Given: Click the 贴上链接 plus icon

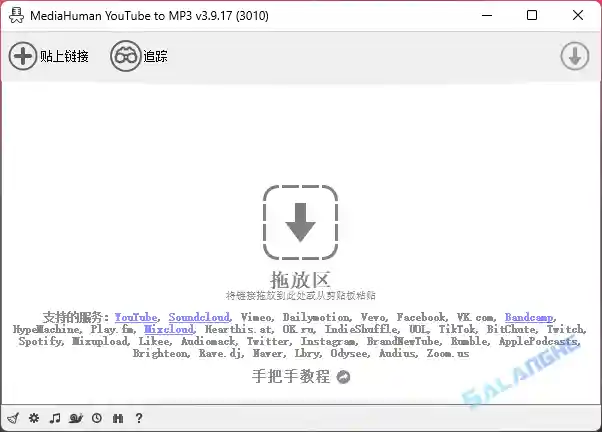Looking at the screenshot, I should [x=23, y=56].
